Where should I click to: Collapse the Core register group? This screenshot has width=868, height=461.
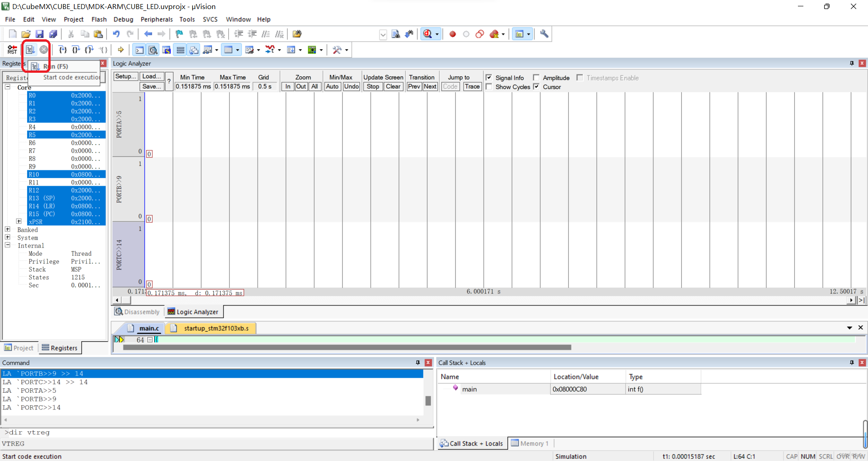click(8, 87)
